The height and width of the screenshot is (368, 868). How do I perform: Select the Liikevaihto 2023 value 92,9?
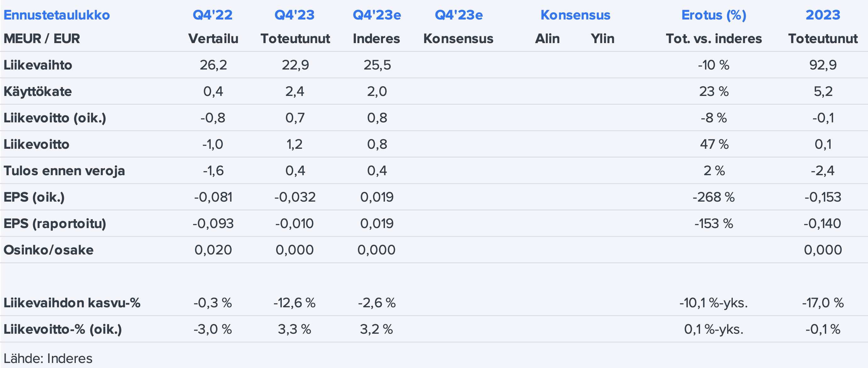click(x=822, y=65)
